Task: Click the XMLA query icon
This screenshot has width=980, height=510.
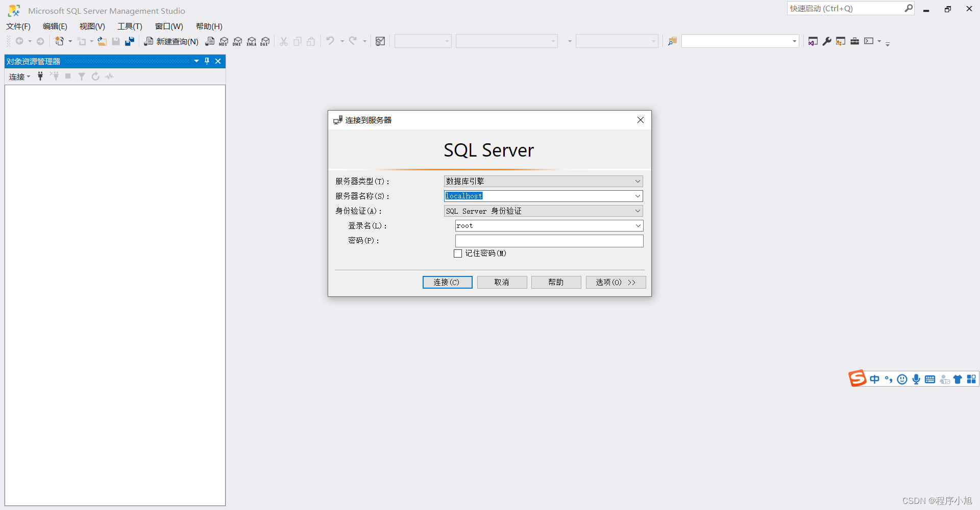Action: click(251, 41)
